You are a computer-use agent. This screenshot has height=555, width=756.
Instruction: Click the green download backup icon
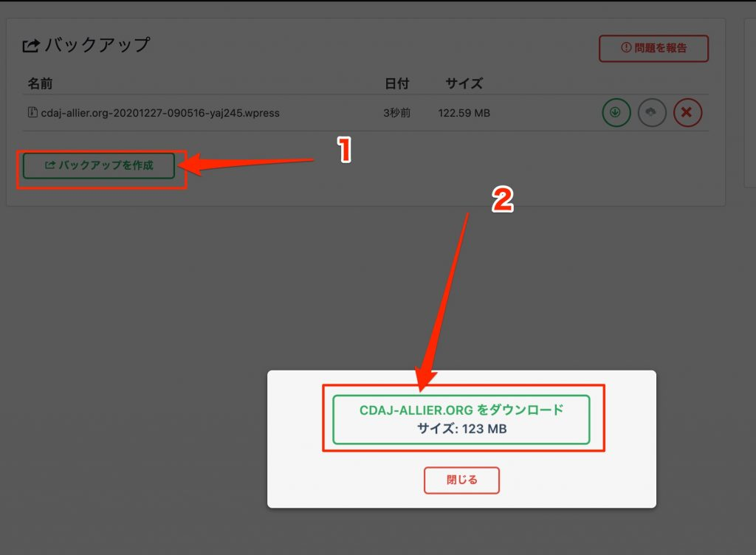[x=616, y=113]
